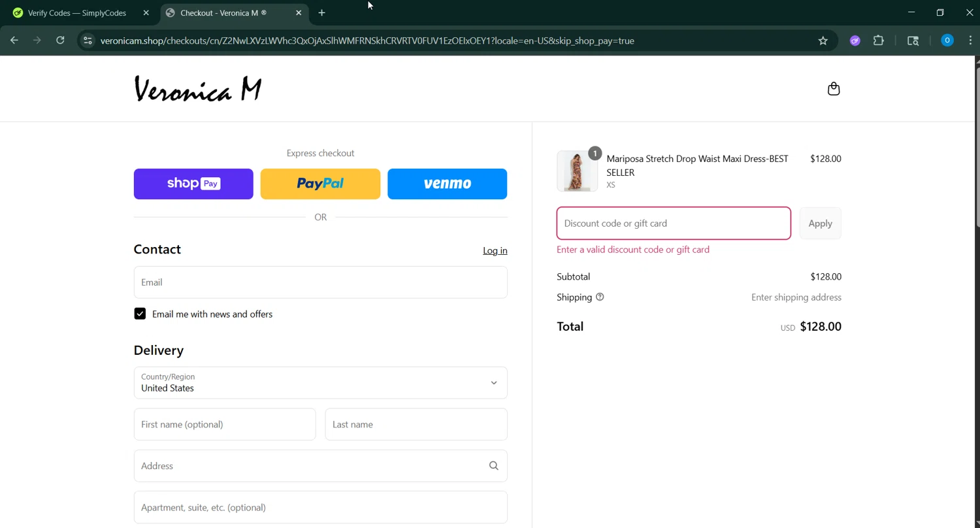Click the Subtotal $128.00 value
980x528 pixels.
click(x=826, y=277)
